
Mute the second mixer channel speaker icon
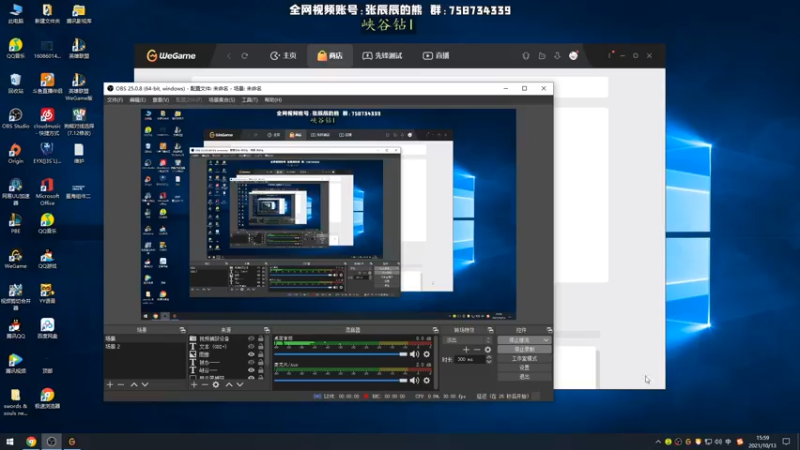coord(414,381)
